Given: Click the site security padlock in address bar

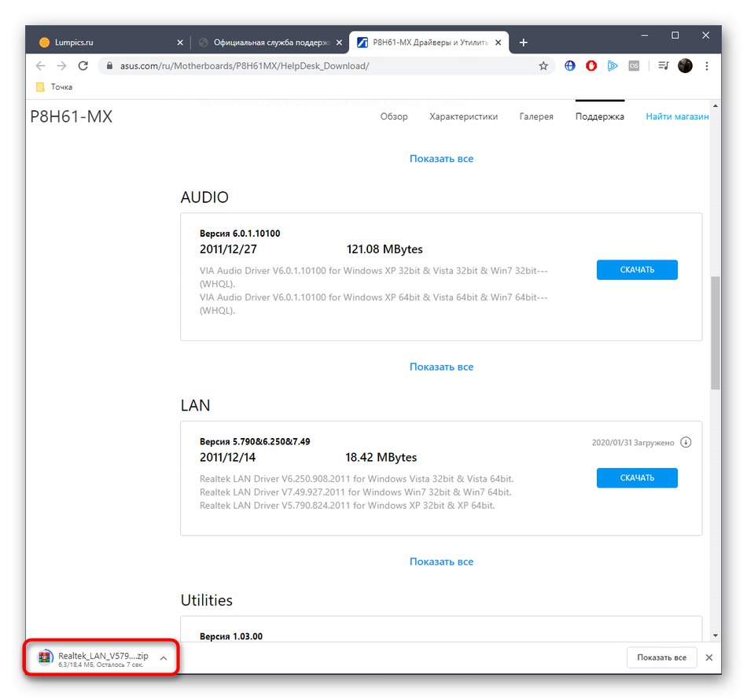Looking at the screenshot, I should [x=109, y=66].
